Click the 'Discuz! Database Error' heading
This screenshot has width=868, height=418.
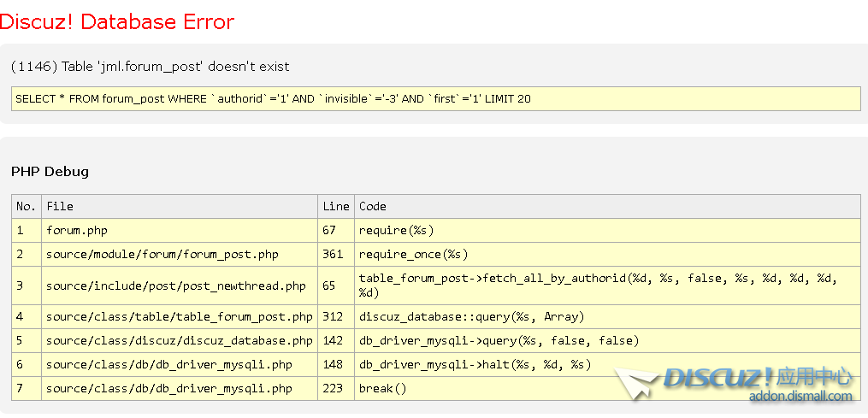click(117, 22)
